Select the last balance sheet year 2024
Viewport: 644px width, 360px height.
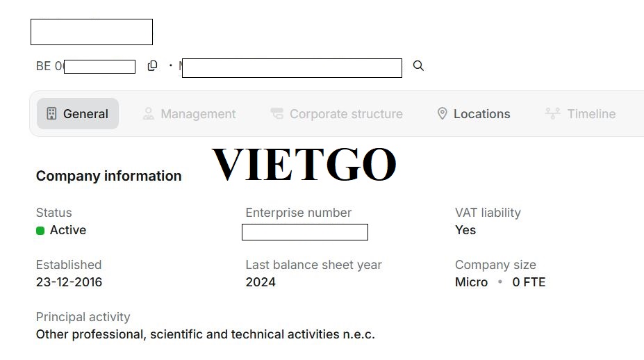click(x=261, y=282)
